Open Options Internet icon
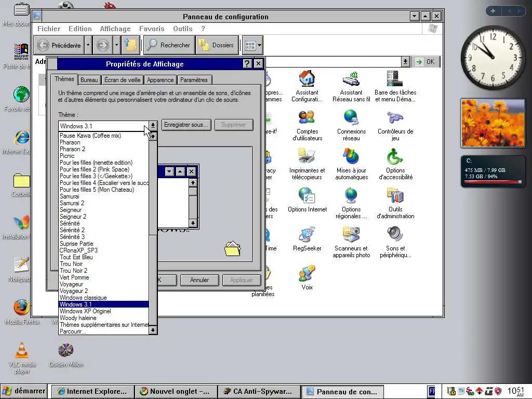Image resolution: width=532 pixels, height=399 pixels. [307, 200]
